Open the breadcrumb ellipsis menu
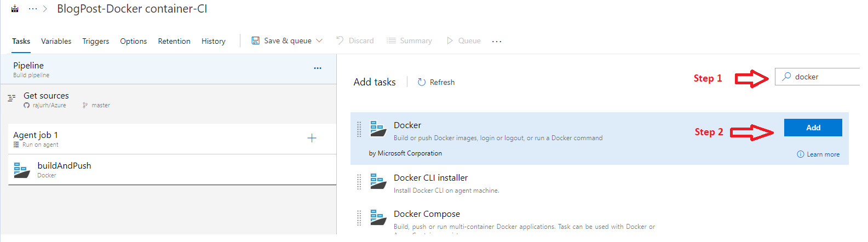868x242 pixels. click(x=33, y=9)
